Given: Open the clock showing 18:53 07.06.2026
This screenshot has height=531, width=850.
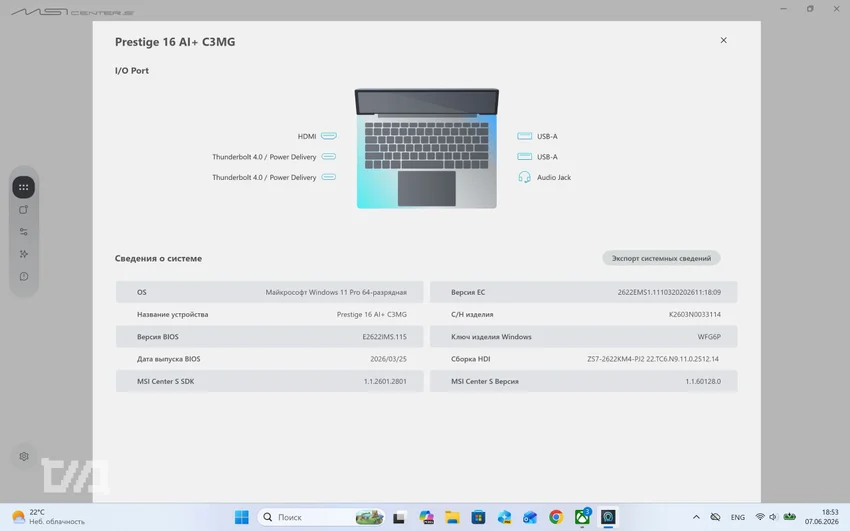Looking at the screenshot, I should pyautogui.click(x=821, y=517).
